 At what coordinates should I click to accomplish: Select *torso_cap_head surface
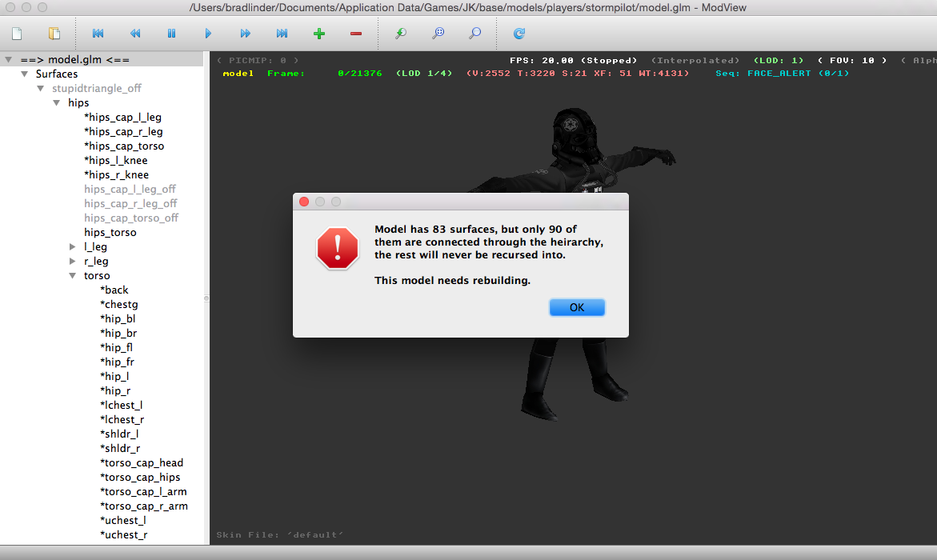point(142,462)
